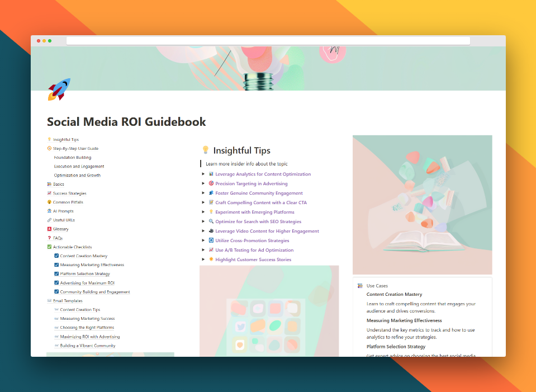The width and height of the screenshot is (536, 392).
Task: Expand the Precision Targeting in Advertising toggle
Action: coord(203,183)
